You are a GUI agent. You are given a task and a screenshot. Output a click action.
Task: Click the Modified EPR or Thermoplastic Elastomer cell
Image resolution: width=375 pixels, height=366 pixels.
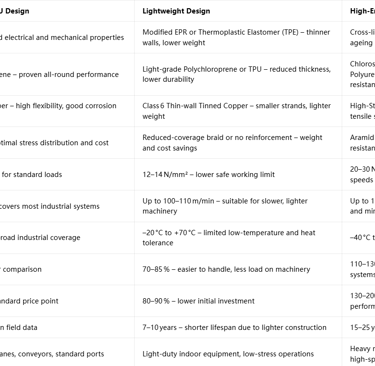[238, 37]
